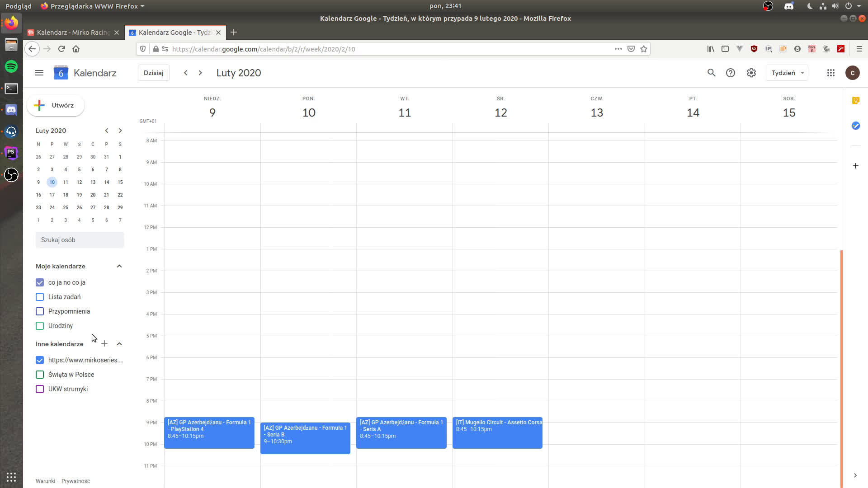Toggle the main hamburger menu
Image resolution: width=868 pixels, height=488 pixels.
point(39,73)
